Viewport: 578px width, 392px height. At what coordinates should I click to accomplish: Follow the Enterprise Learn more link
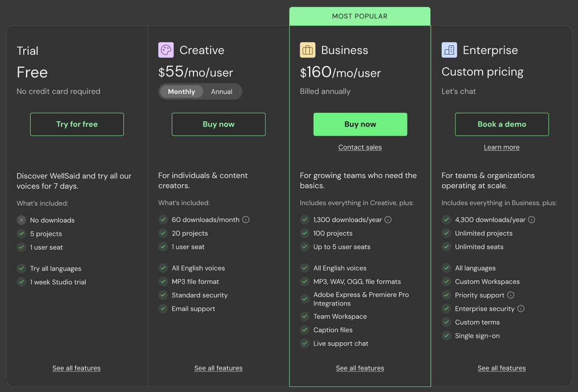click(x=502, y=148)
